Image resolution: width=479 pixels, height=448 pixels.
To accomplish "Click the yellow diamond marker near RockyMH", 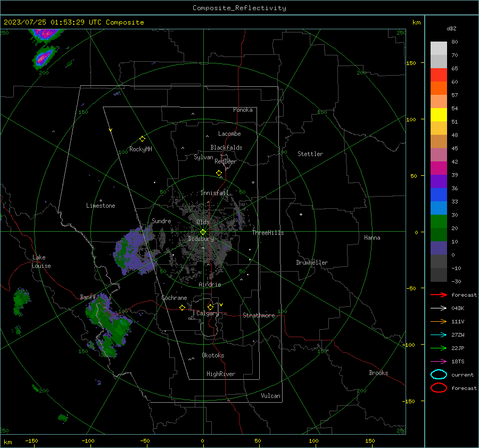I will tap(142, 139).
